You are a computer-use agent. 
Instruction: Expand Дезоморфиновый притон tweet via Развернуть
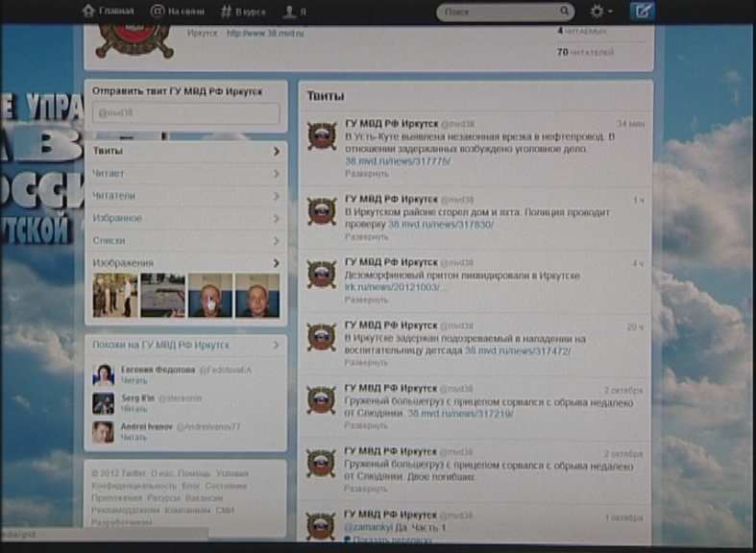tap(366, 300)
